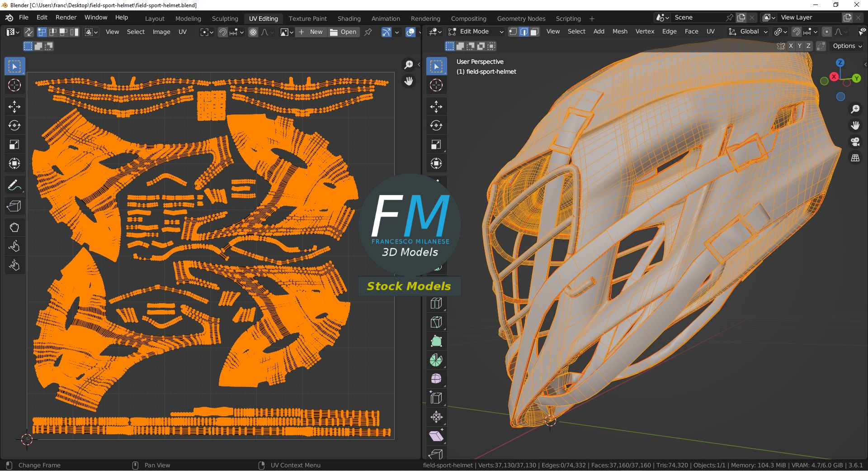Open the Mesh menu in 3D viewport
This screenshot has height=471, width=868.
click(x=620, y=32)
